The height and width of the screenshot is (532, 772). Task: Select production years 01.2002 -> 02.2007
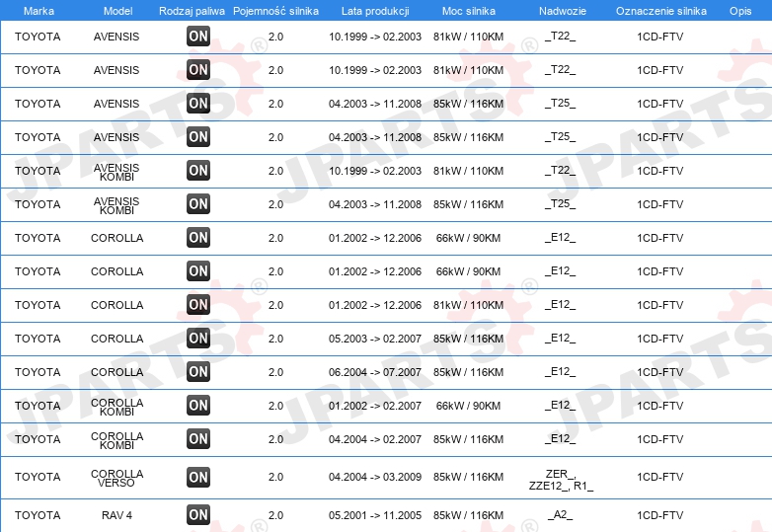pyautogui.click(x=375, y=406)
